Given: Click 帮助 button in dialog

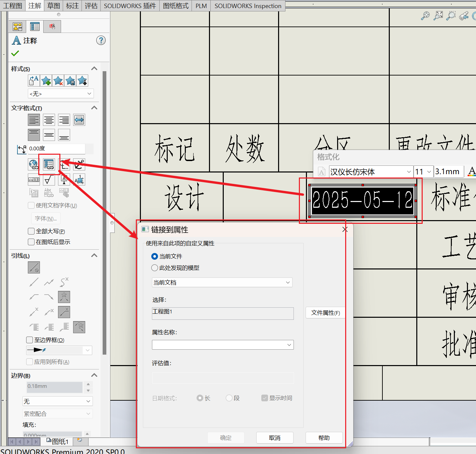Looking at the screenshot, I should (x=324, y=438).
